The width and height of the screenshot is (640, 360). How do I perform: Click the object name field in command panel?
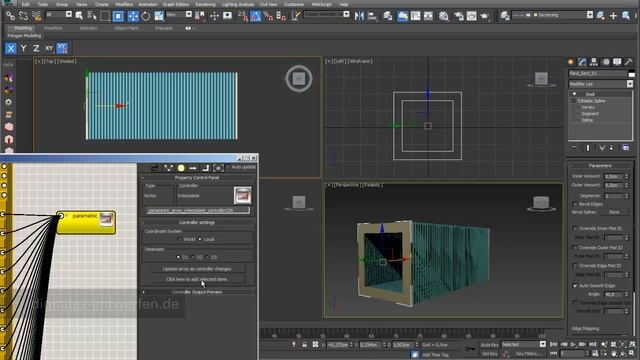tap(598, 74)
